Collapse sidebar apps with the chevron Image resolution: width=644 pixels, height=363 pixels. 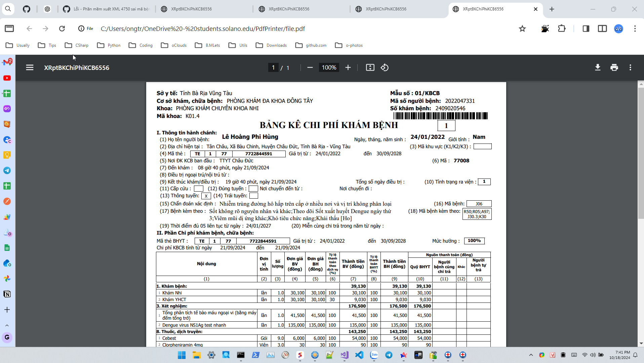(7, 325)
